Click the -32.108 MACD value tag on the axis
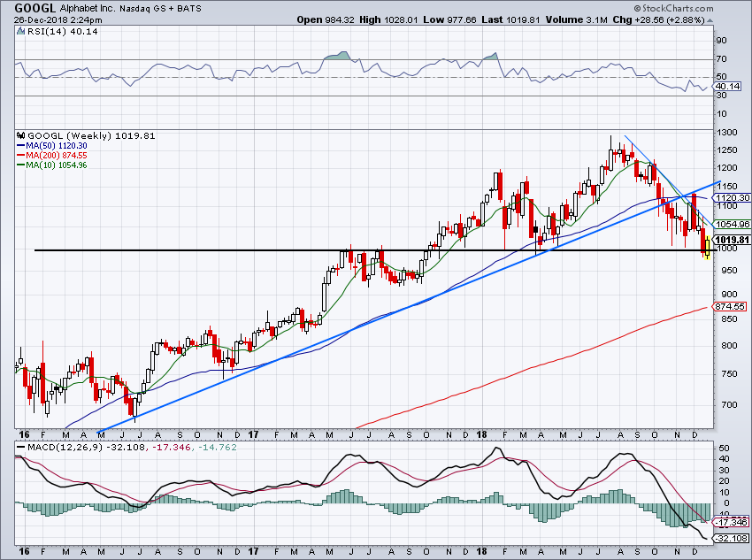Screen dimensions: 752x560 click(732, 539)
